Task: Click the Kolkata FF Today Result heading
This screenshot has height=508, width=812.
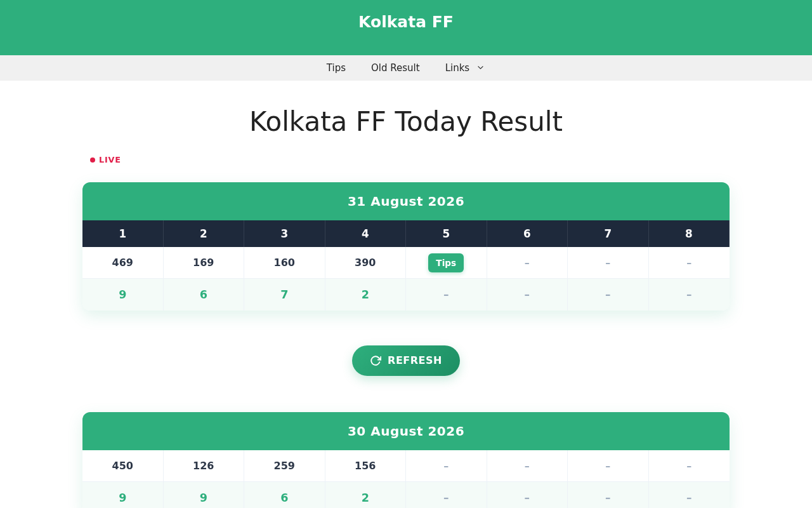Action: click(x=406, y=121)
